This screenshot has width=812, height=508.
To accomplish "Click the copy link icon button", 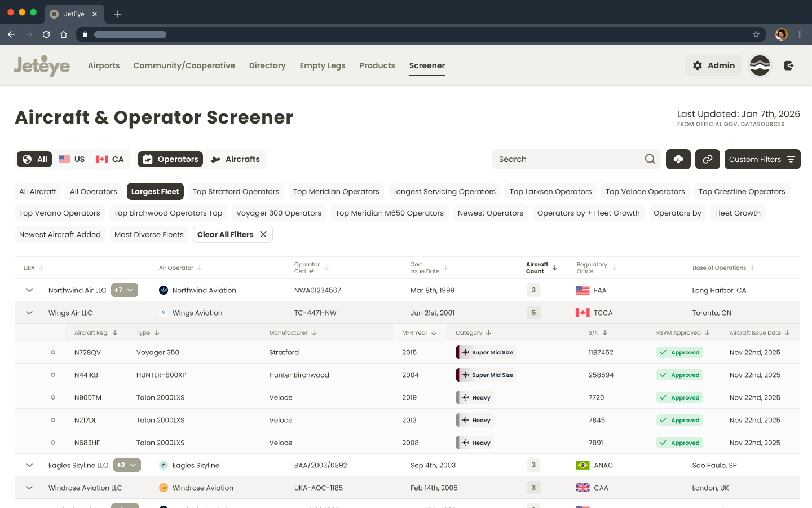I will (708, 159).
